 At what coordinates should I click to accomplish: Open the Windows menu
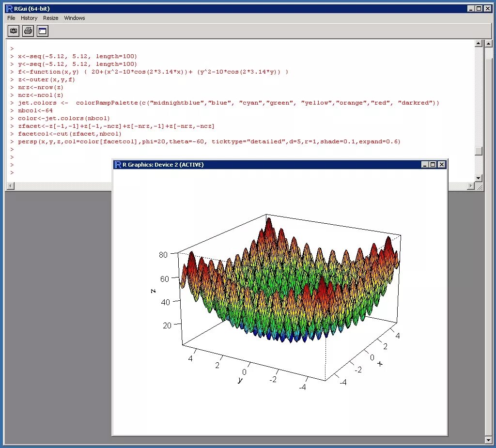(x=75, y=18)
